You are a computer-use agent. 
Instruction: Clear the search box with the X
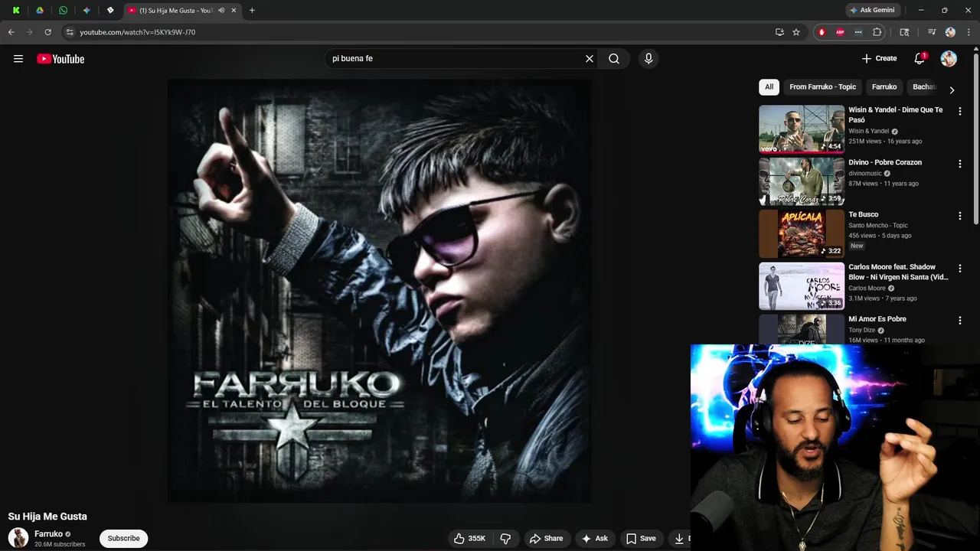(x=590, y=59)
